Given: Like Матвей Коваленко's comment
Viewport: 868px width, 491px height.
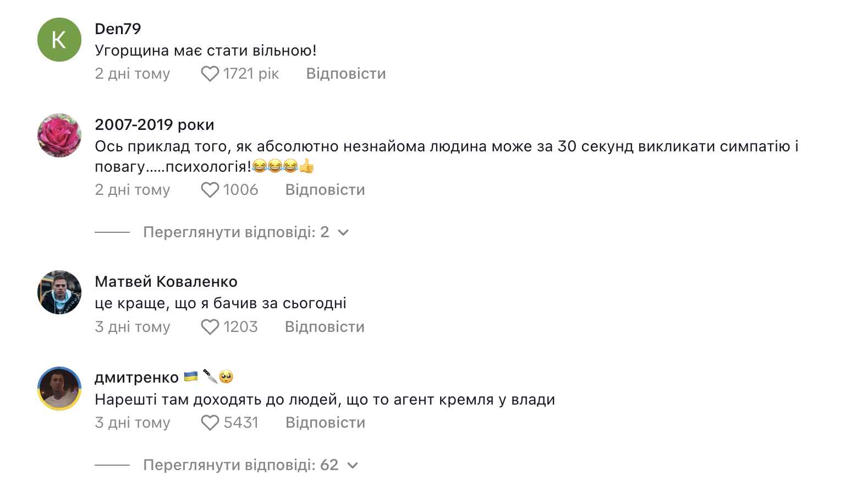Looking at the screenshot, I should [x=210, y=327].
